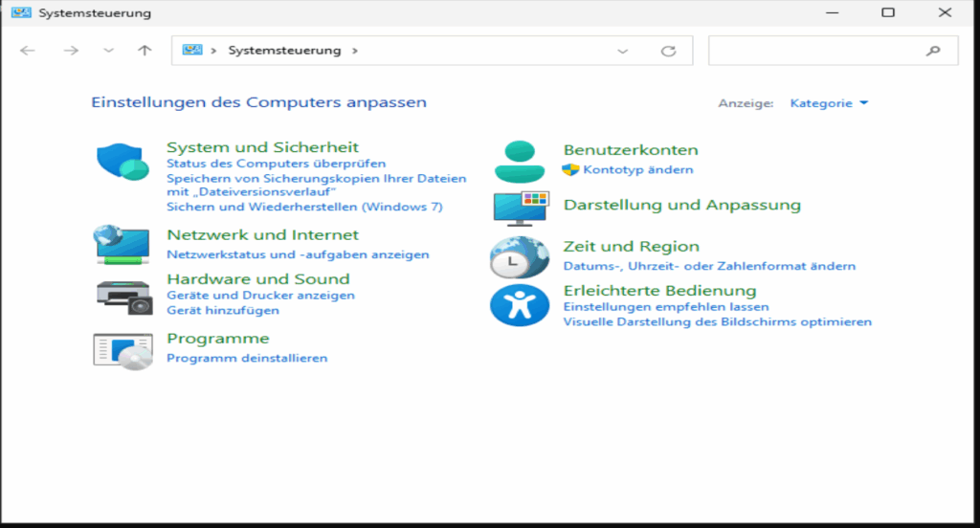Image resolution: width=980 pixels, height=528 pixels.
Task: Click Status des Computers überprüfen
Action: (277, 164)
